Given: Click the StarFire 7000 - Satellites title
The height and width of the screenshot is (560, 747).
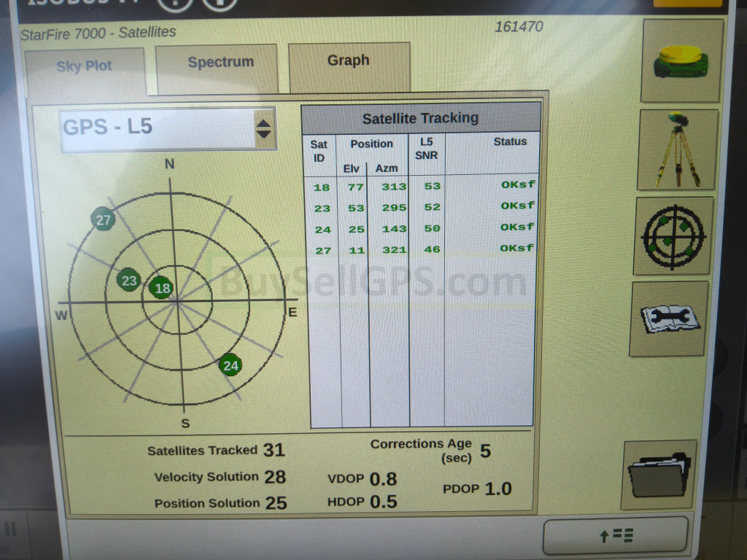Looking at the screenshot, I should click(98, 33).
